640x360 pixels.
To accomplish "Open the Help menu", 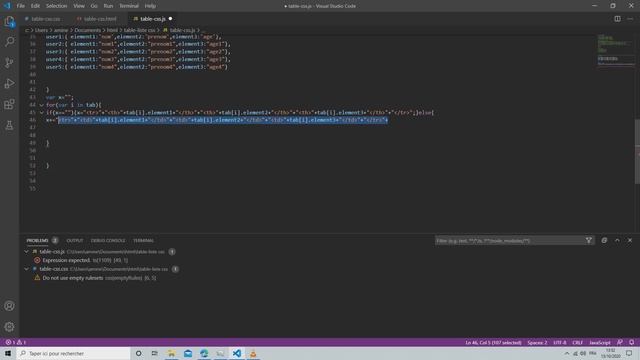I will click(x=150, y=6).
